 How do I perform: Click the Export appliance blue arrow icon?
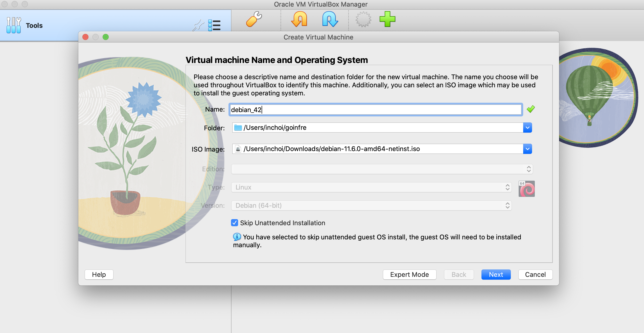(330, 19)
